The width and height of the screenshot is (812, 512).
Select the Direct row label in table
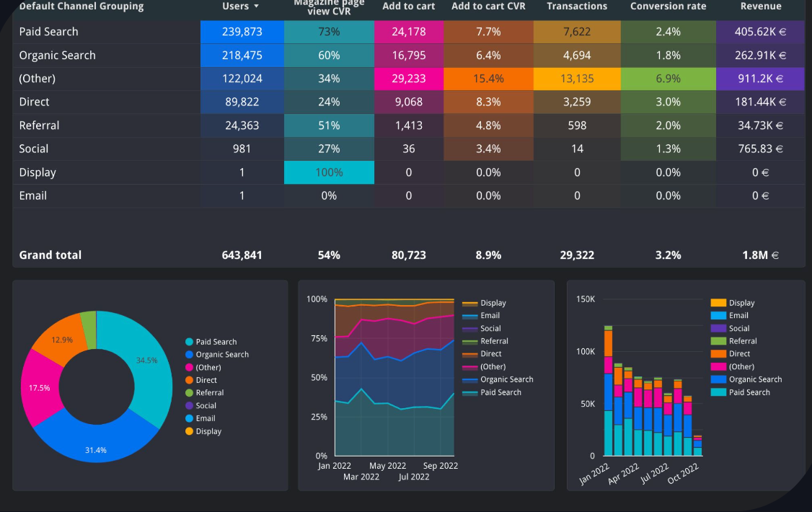click(x=34, y=102)
